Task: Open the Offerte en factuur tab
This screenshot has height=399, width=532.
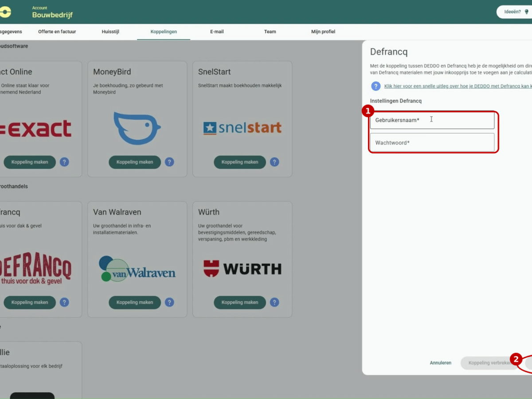Action: (x=57, y=31)
